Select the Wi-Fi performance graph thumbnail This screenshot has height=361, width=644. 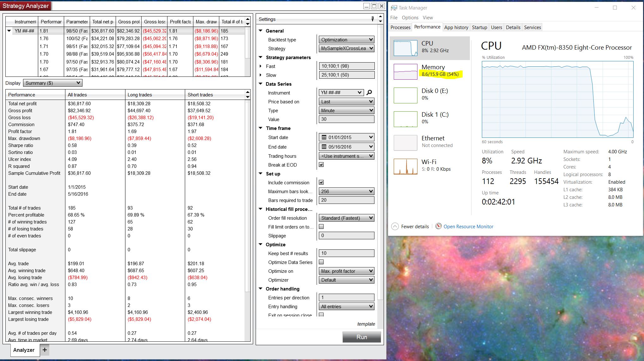click(x=405, y=167)
